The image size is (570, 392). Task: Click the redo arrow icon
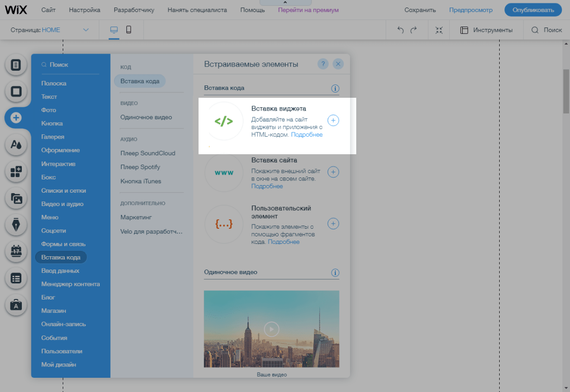pos(414,30)
